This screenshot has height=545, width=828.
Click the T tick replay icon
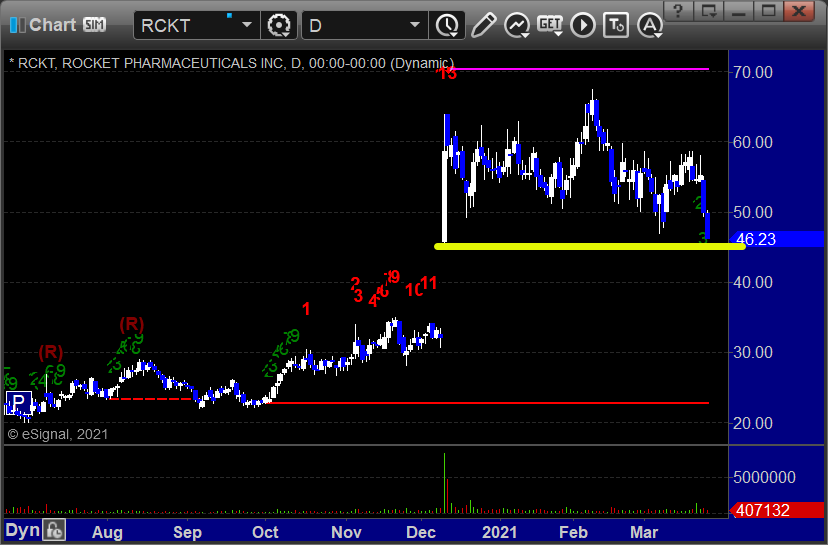[x=616, y=25]
